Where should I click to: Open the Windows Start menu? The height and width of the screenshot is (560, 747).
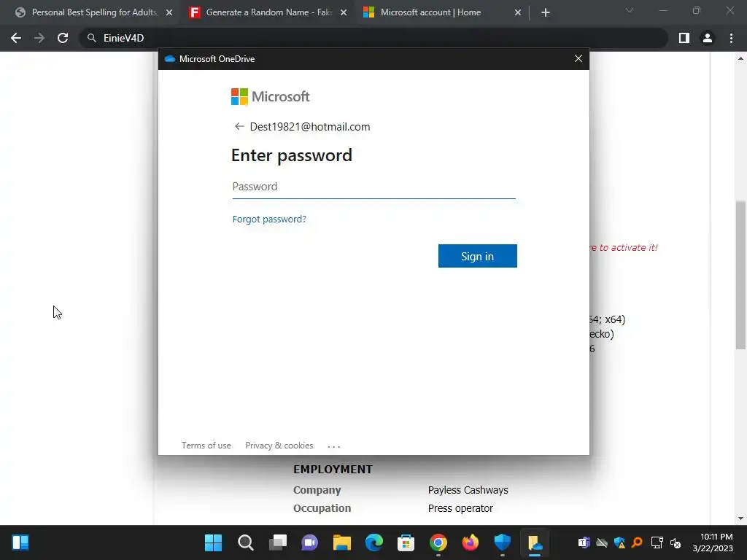point(213,542)
